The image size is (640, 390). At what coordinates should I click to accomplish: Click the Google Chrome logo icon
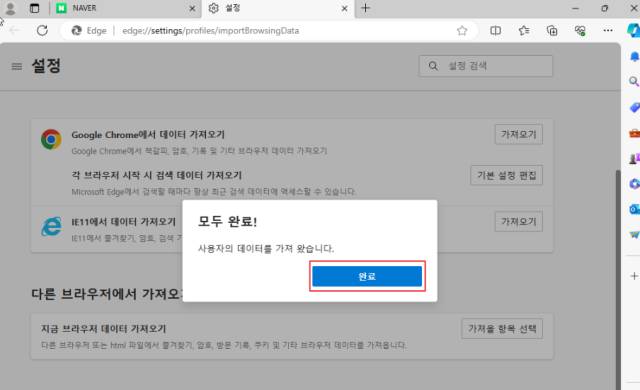pos(51,140)
